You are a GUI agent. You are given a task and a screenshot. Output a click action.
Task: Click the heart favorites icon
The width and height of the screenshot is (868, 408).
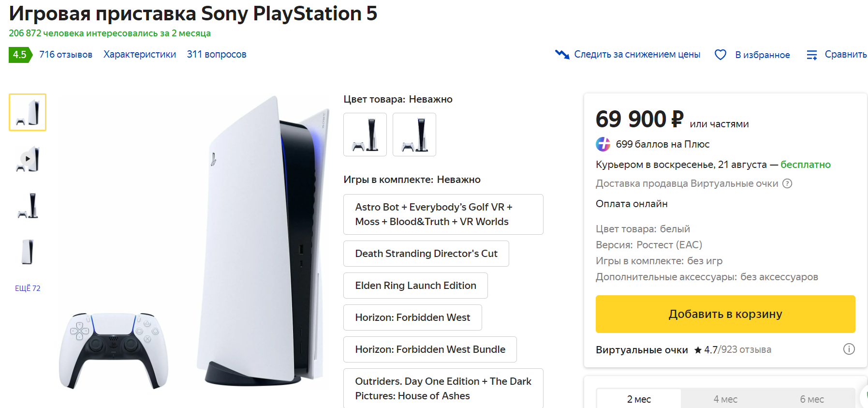(x=720, y=55)
